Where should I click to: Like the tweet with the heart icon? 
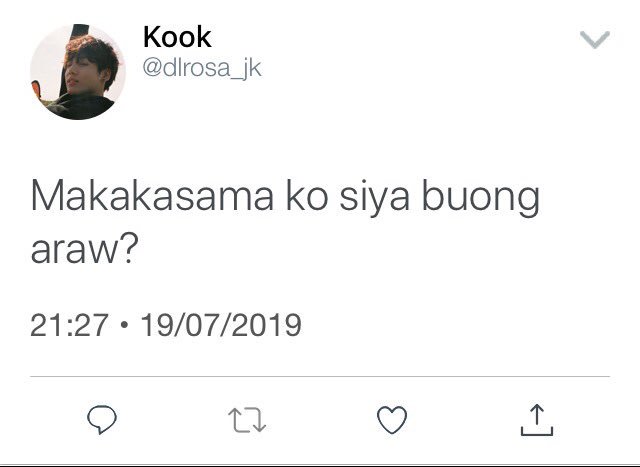pos(392,420)
